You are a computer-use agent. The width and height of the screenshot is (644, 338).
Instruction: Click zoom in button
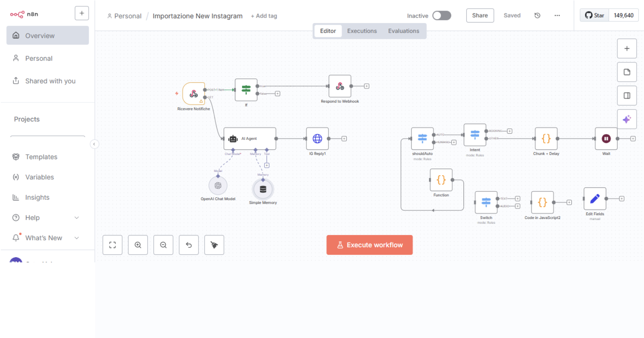coord(138,245)
